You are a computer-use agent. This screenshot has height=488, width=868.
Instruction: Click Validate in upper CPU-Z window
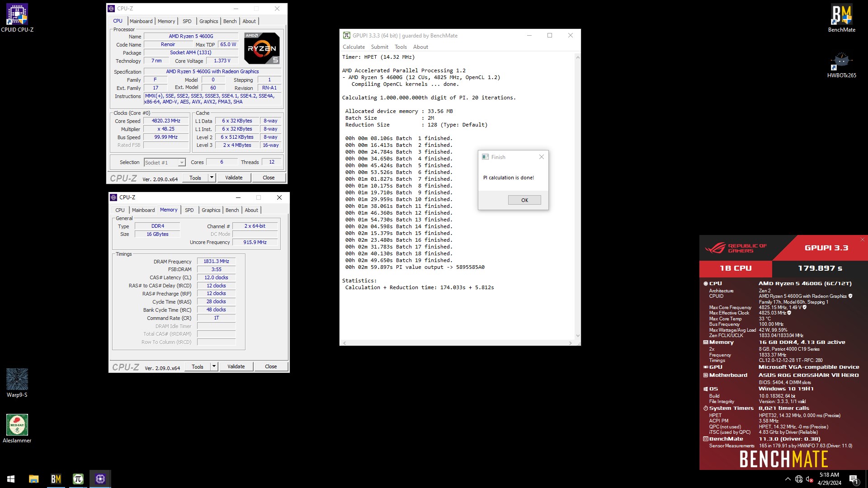(234, 178)
